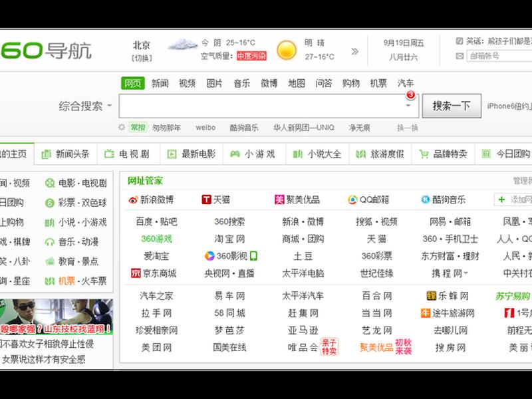Click the 酷狗音乐 shortcut icon
The image size is (532, 399).
tap(426, 200)
